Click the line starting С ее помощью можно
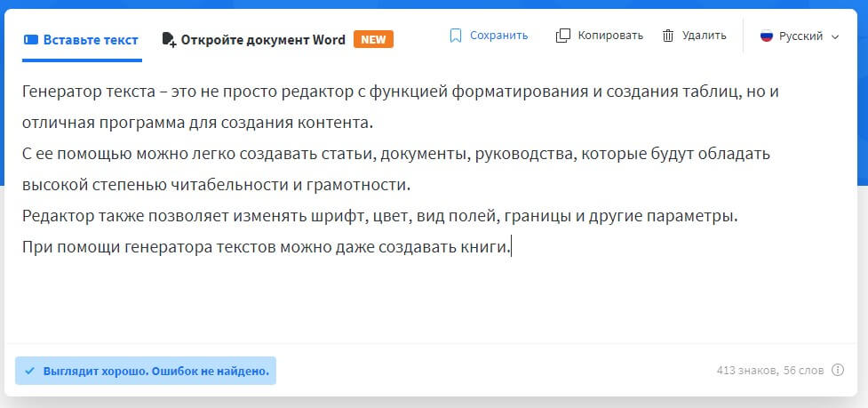868x408 pixels. 396,154
